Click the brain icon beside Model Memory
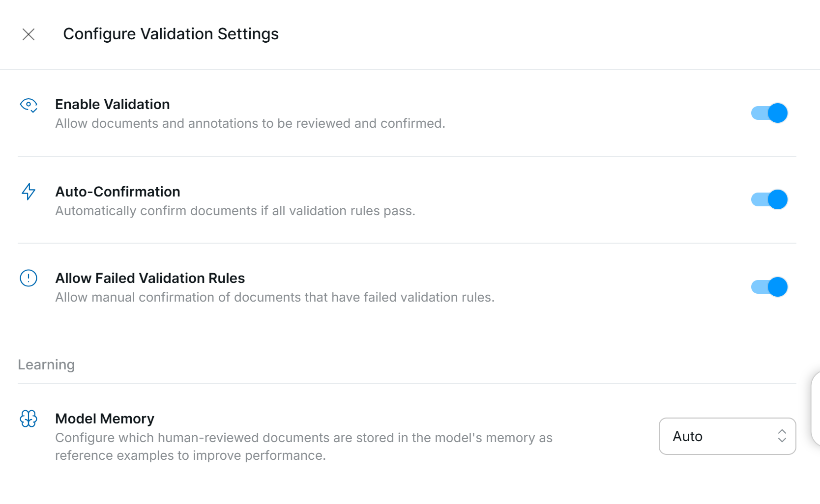 [28, 419]
